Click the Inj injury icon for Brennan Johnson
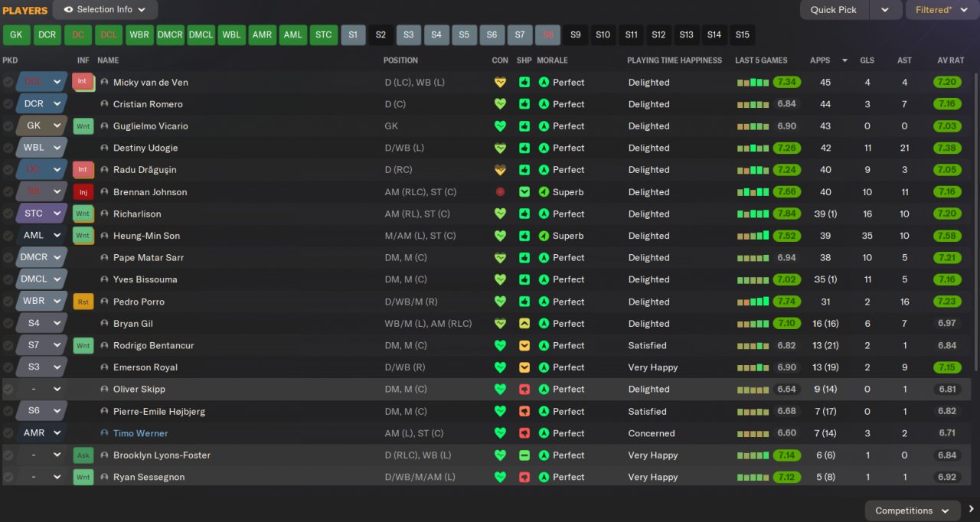Screen dimensions: 980x522 83,192
